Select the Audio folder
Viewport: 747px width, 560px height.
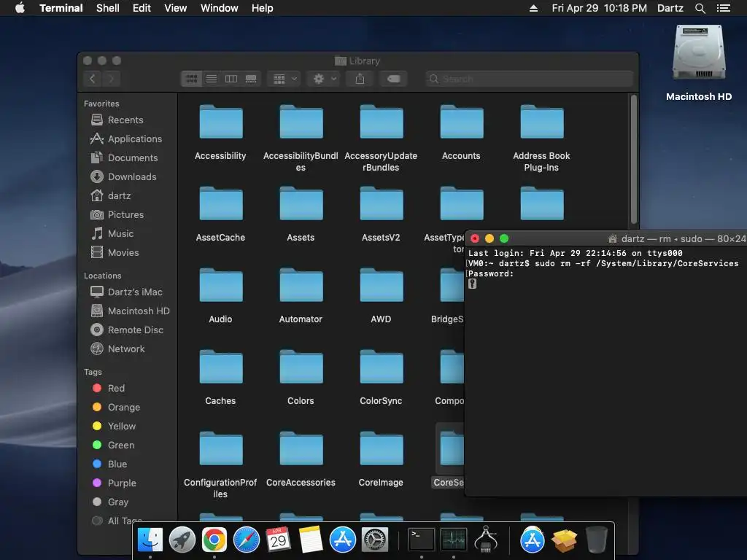(x=220, y=286)
